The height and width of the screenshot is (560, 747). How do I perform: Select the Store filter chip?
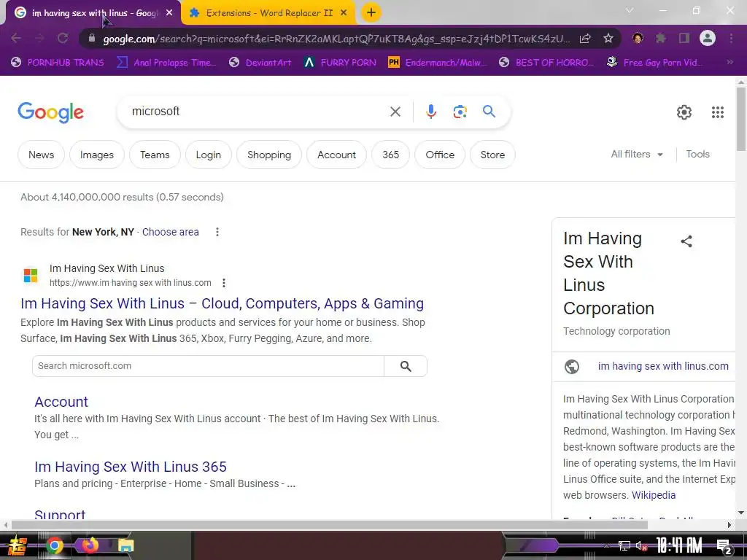(492, 155)
